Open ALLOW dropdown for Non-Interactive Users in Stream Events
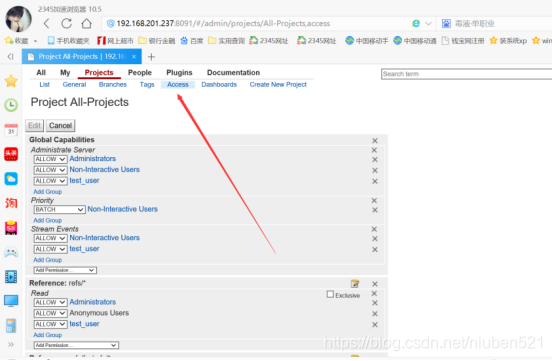 pos(50,238)
